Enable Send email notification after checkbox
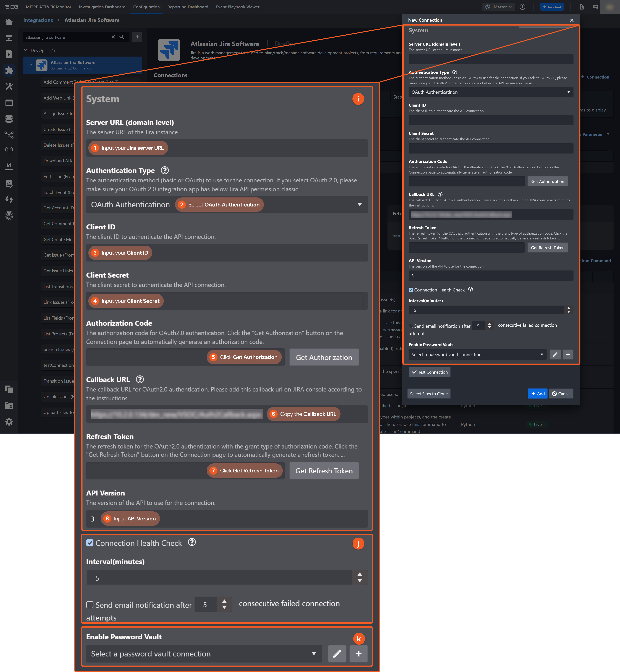Screen dimensions: 620x672 tap(411, 326)
